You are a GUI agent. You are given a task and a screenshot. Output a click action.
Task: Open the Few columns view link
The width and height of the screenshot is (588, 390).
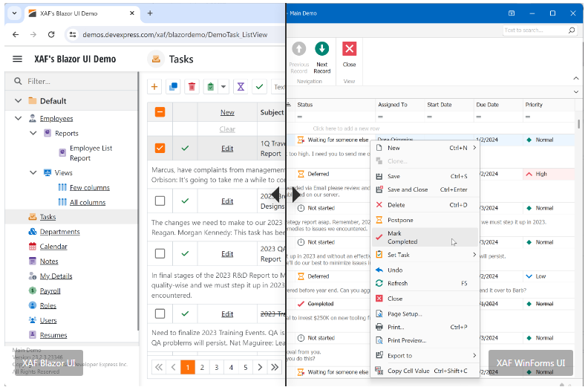[x=90, y=187]
